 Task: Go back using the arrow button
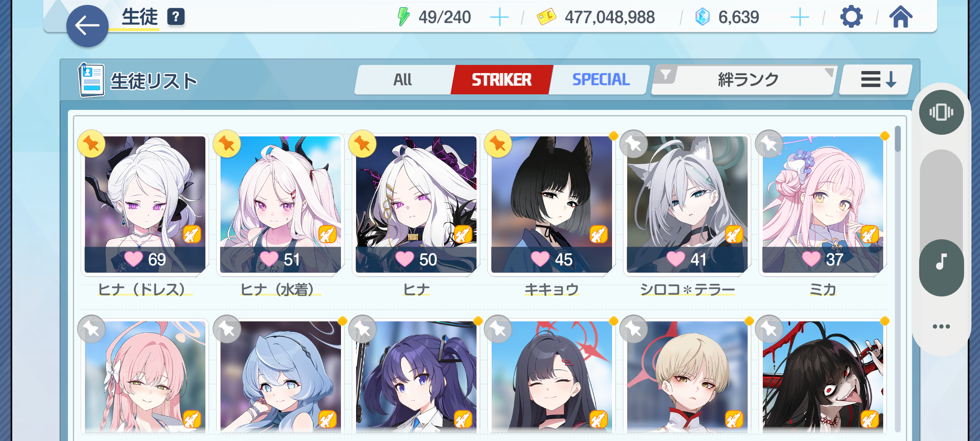click(87, 26)
